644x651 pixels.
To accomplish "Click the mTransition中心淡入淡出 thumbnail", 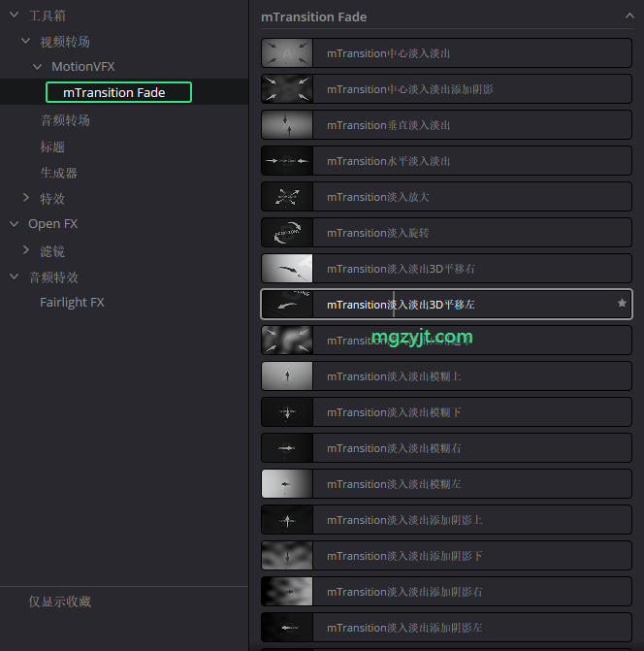I will 287,53.
